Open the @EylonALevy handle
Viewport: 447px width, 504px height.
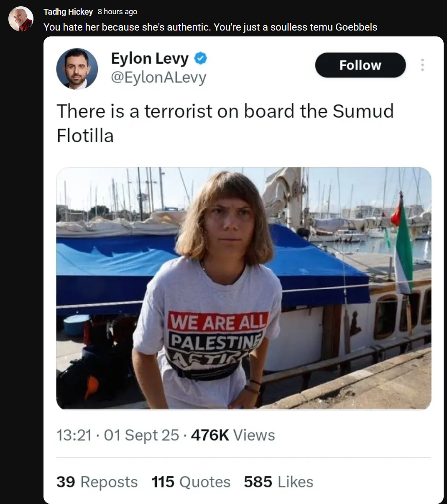click(x=158, y=77)
